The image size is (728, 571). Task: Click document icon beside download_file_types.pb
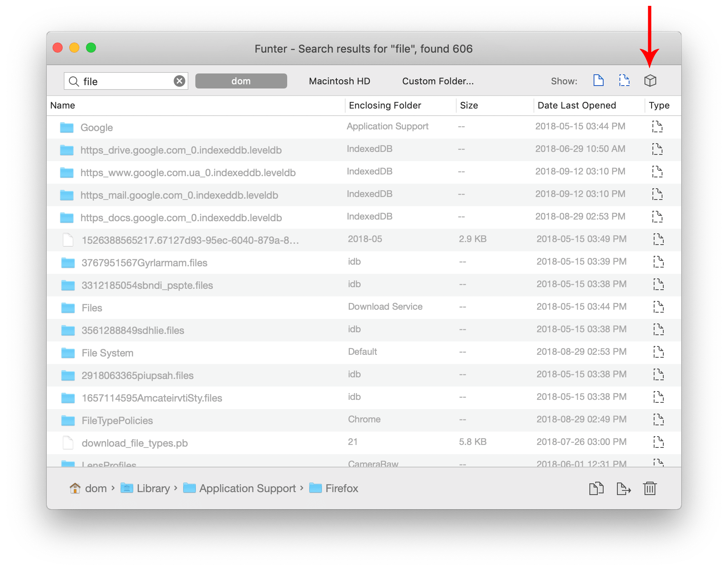pos(68,442)
